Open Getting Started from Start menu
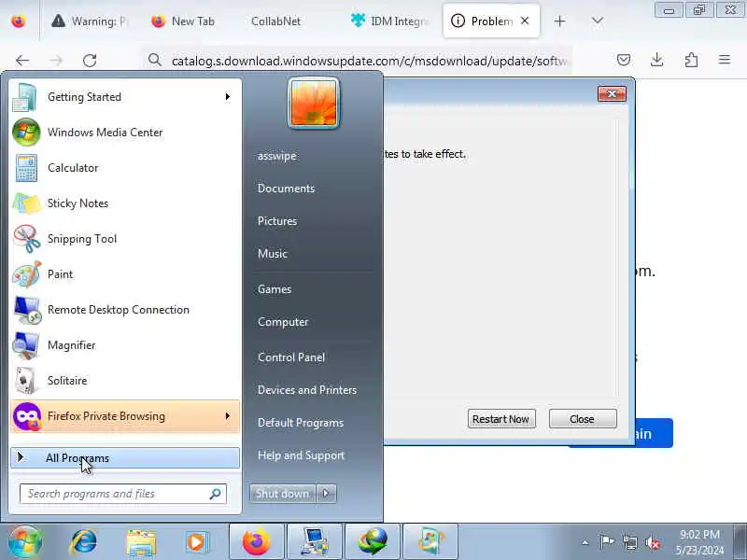This screenshot has width=747, height=560. 125,97
